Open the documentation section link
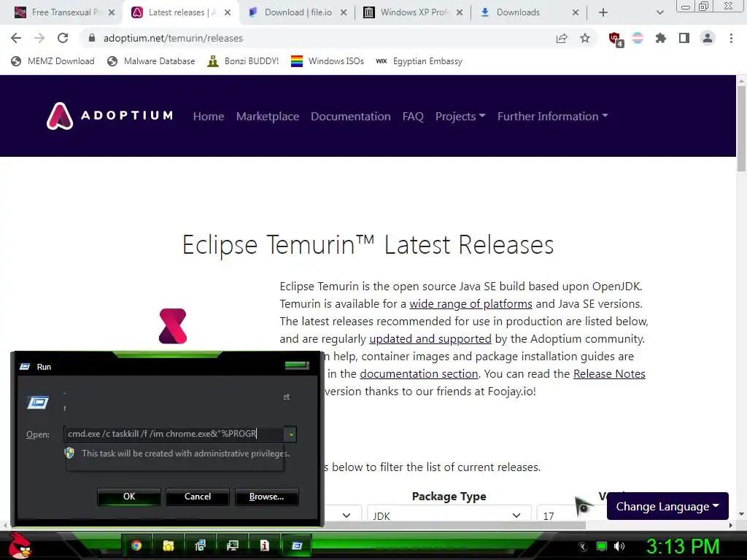The image size is (747, 560). [x=419, y=374]
